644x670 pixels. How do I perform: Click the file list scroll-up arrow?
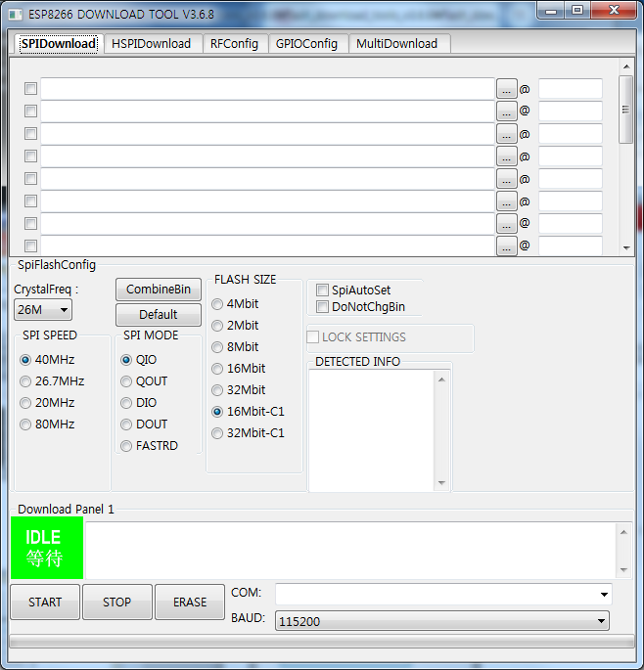click(626, 67)
